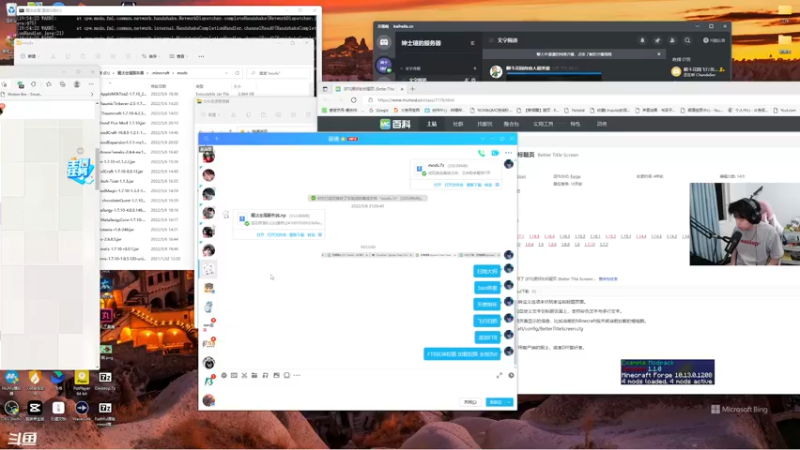
Task: Open view dropdown in mods explorer toolbar
Action: coord(180,56)
